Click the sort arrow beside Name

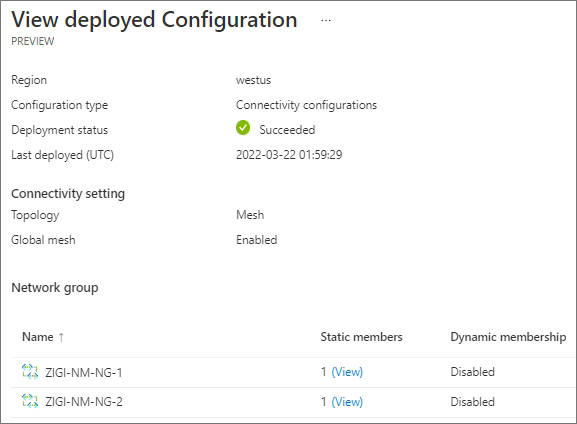[61, 337]
